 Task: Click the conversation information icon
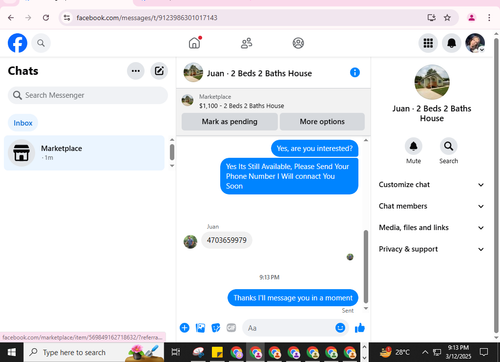point(355,72)
